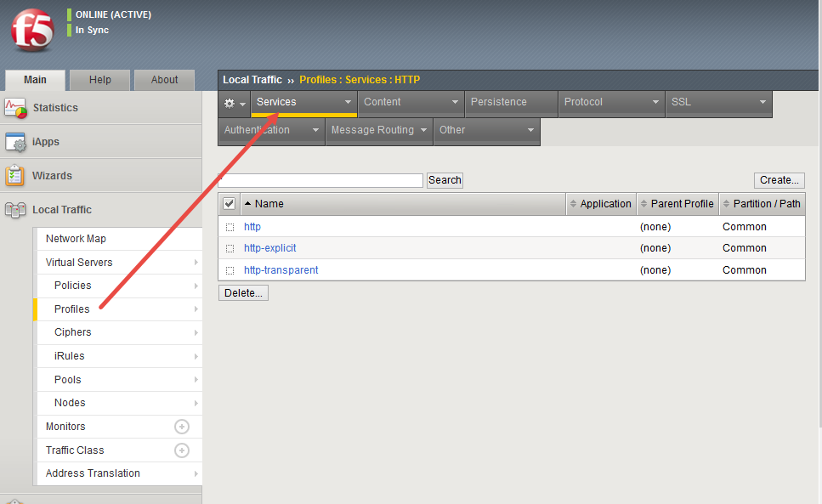Select the iApps sidebar icon
The height and width of the screenshot is (504, 822).
click(15, 142)
